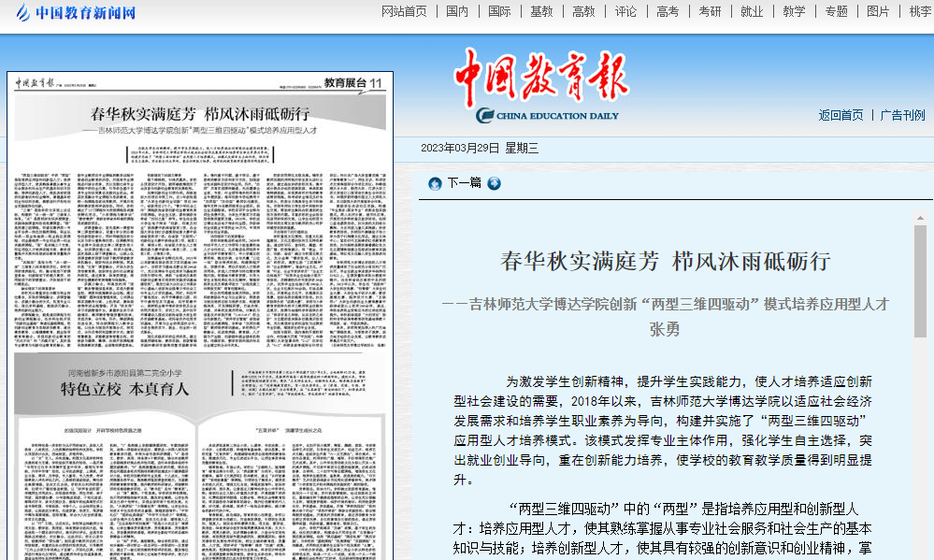This screenshot has width=934, height=560.
Task: Open the 中国教育新闻网 site logo
Action: 77,12
